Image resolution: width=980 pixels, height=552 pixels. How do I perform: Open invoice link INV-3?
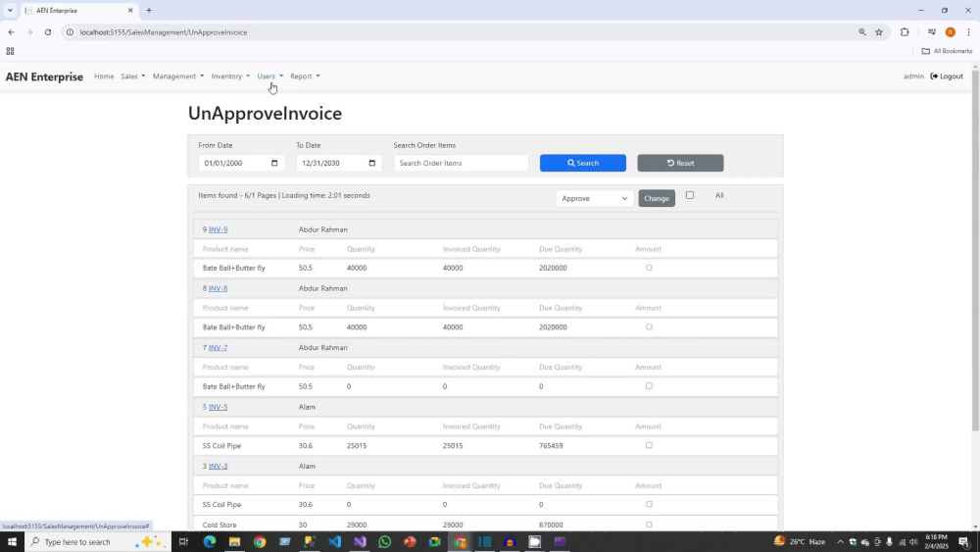(219, 466)
